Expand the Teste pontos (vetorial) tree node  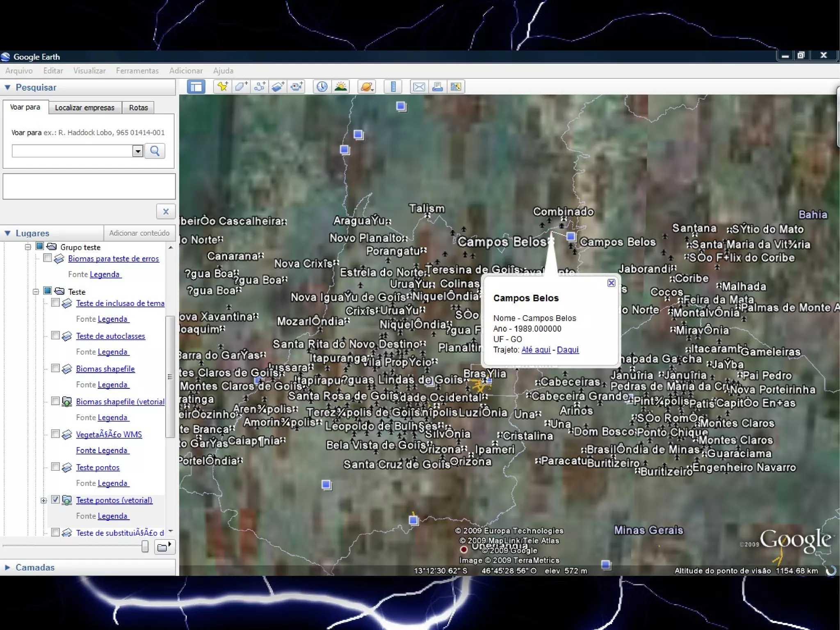click(43, 500)
